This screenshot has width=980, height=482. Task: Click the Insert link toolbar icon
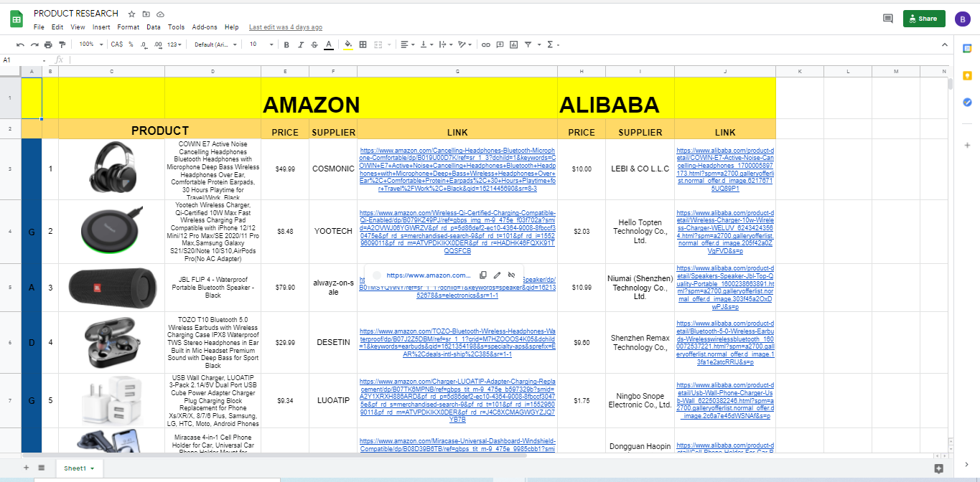[x=486, y=44]
